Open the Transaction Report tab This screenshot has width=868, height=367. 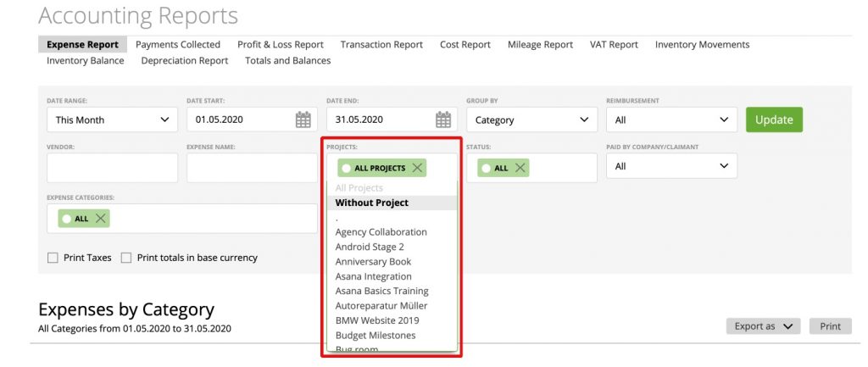381,45
